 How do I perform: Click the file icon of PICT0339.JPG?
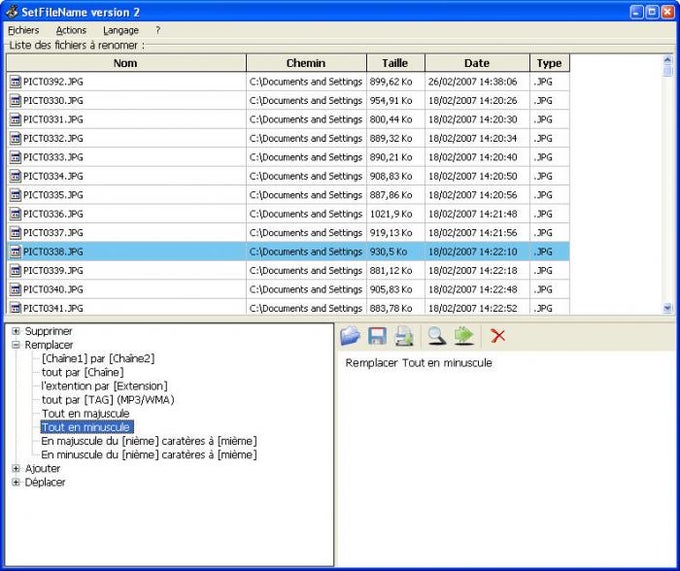16,271
